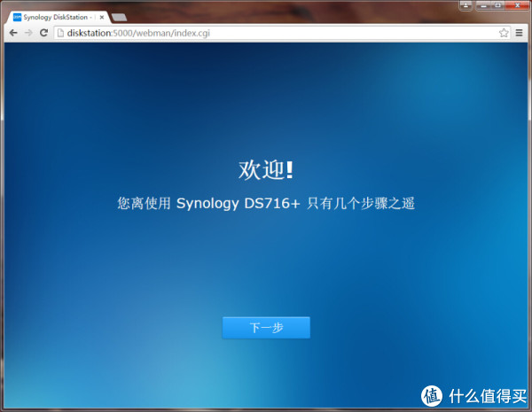Maximize the Chrome window
The image size is (532, 412).
tap(498, 7)
